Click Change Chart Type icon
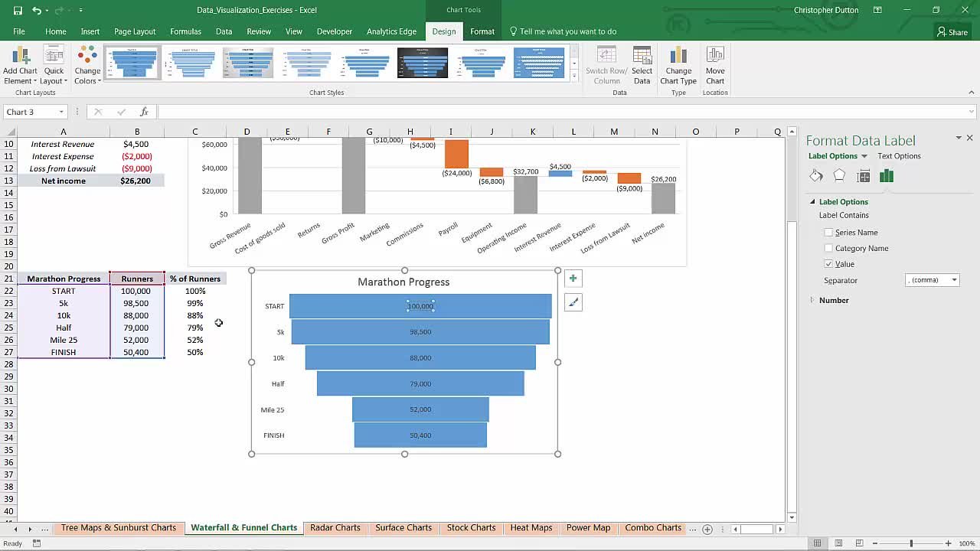The width and height of the screenshot is (980, 551). [x=678, y=66]
